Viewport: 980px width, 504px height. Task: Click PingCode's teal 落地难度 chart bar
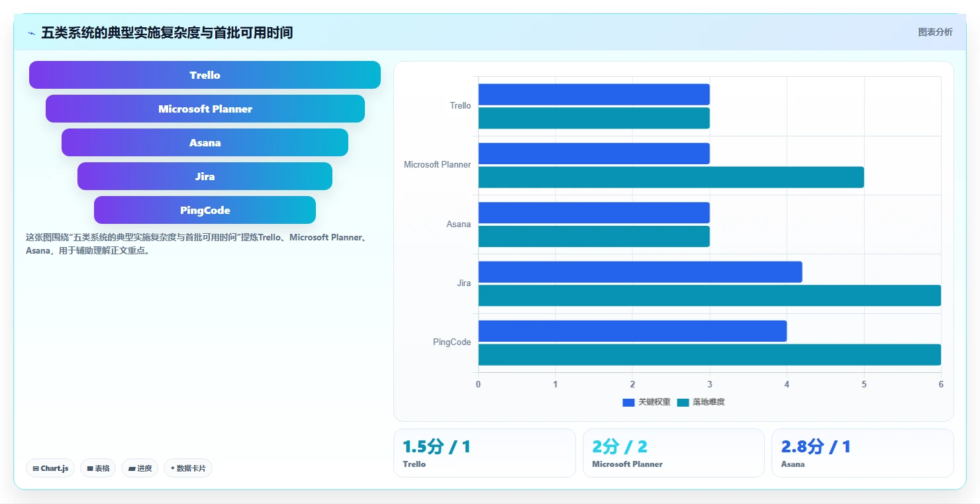[710, 354]
